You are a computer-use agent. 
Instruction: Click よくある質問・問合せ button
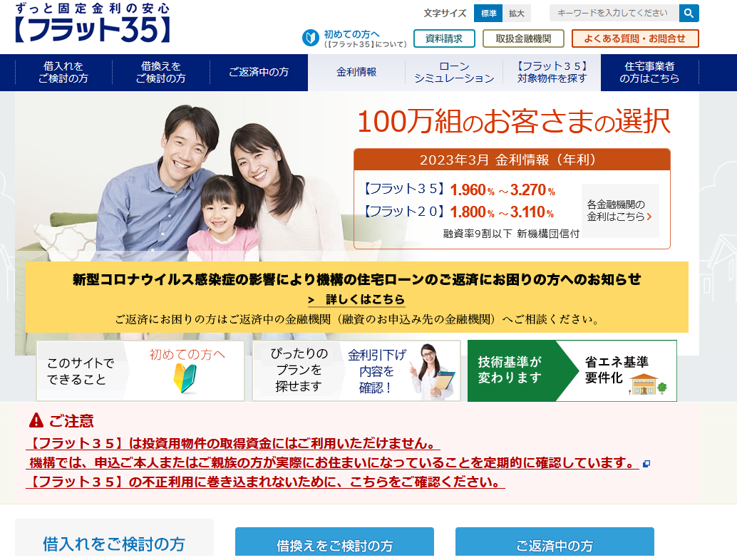[635, 38]
